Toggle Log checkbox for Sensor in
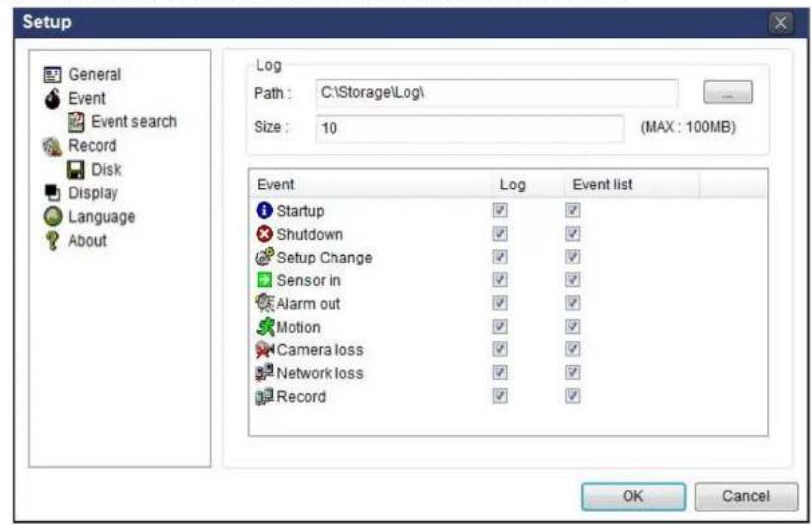This screenshot has height=525, width=812. pos(500,280)
